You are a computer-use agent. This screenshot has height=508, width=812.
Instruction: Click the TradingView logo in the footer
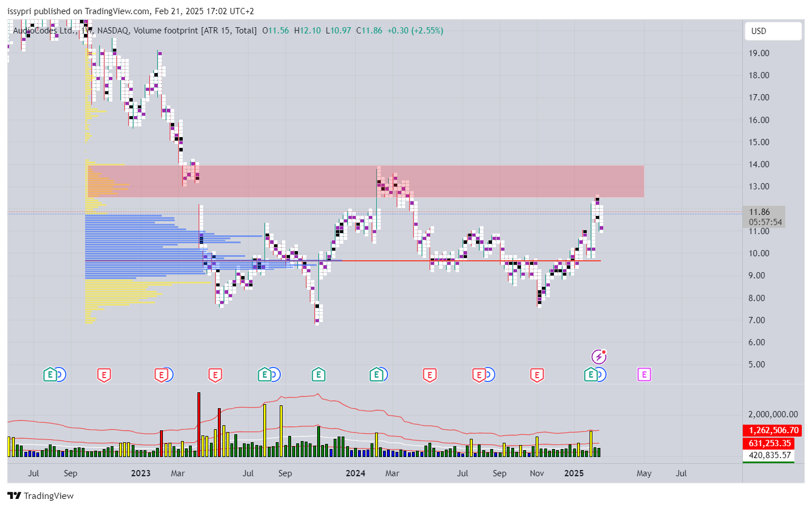(40, 496)
